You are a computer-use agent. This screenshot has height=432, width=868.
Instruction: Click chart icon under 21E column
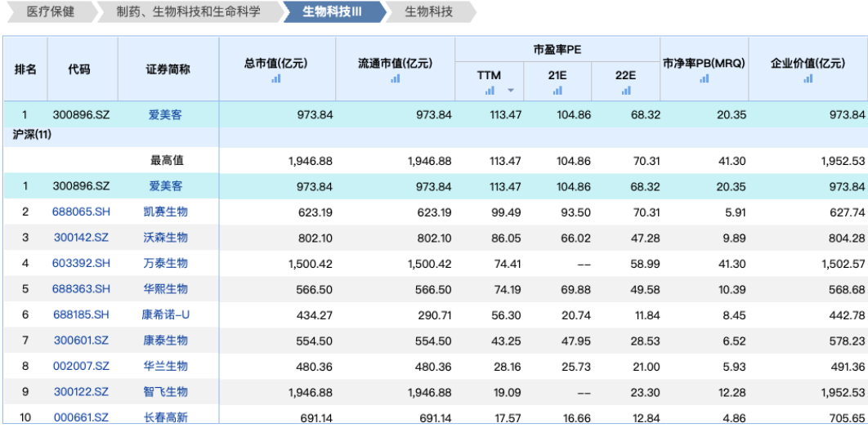pos(558,91)
